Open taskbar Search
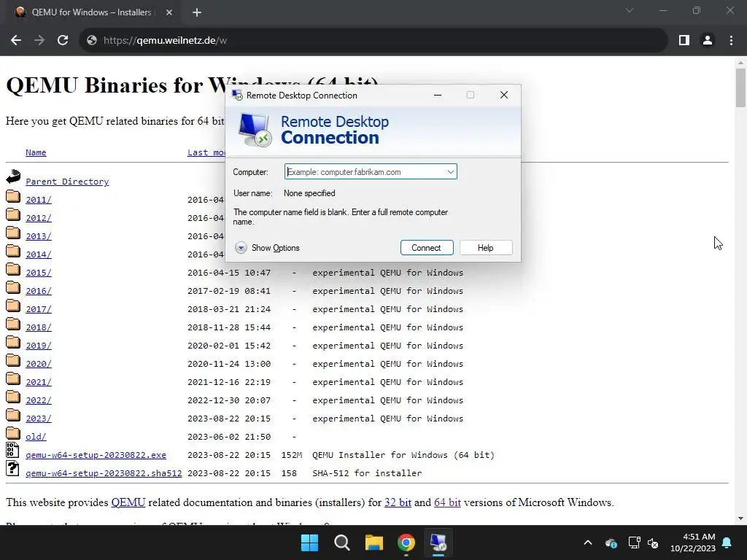 (x=342, y=542)
